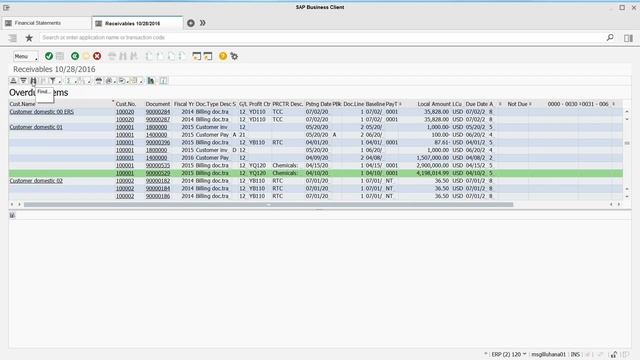
Task: Open the yellow Help icon
Action: click(223, 56)
